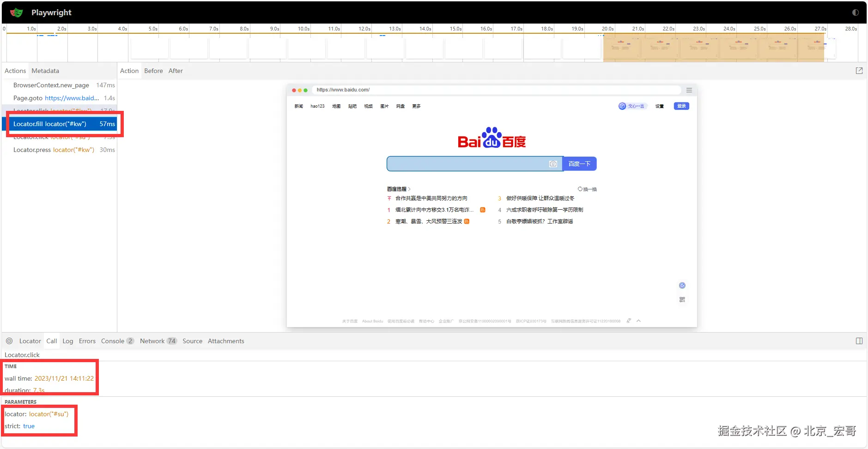Click the wall time value 2023/11/21 14:11:22
Screen dimensions: 868x449
[x=64, y=378]
